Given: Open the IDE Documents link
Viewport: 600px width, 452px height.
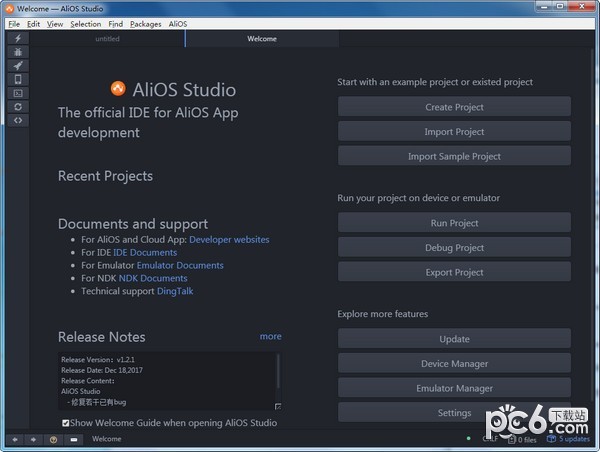Looking at the screenshot, I should (145, 253).
